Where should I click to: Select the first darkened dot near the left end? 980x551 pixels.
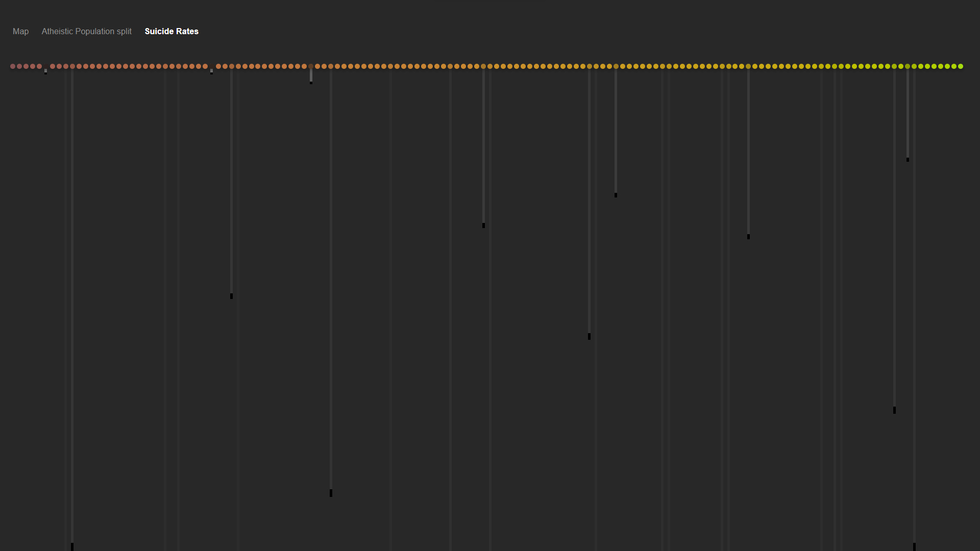pos(46,66)
